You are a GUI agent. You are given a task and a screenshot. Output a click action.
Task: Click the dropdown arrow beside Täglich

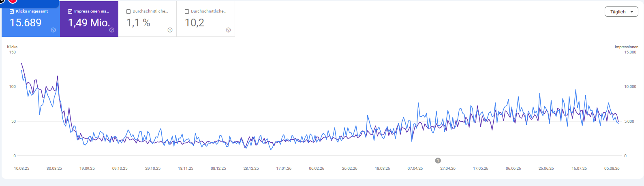point(631,12)
